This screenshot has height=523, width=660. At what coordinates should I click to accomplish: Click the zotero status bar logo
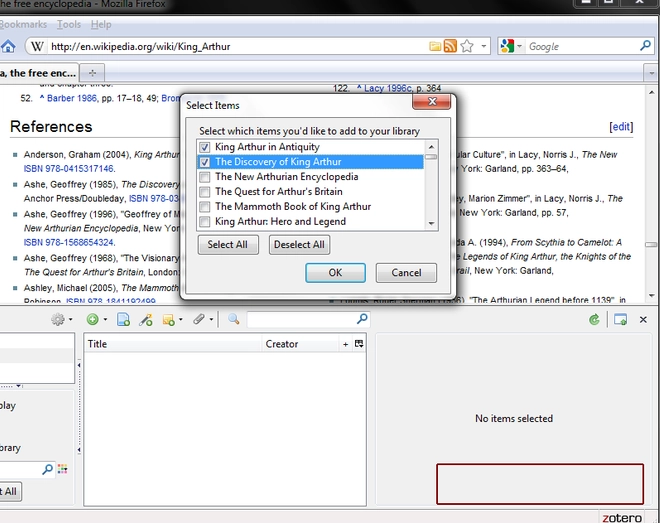click(622, 518)
